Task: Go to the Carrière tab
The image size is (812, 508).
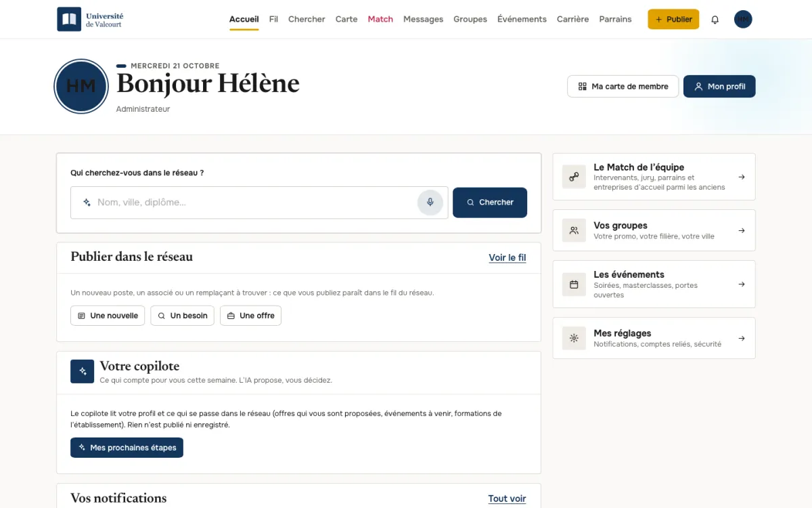Action: (572, 20)
